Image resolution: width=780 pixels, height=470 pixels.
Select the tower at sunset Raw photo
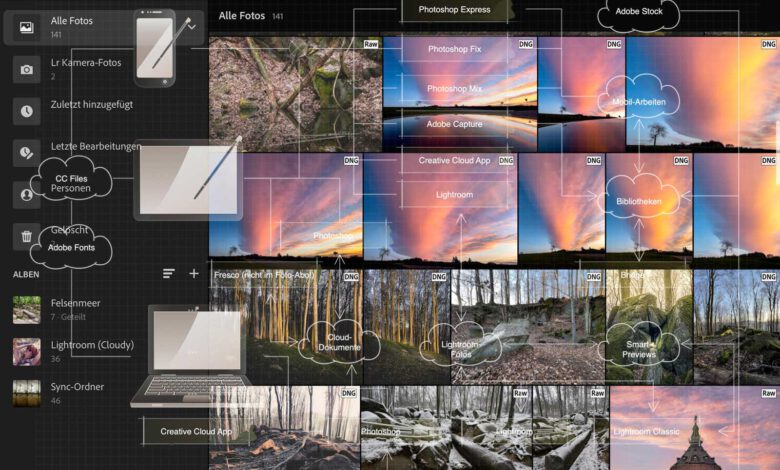[x=695, y=428]
